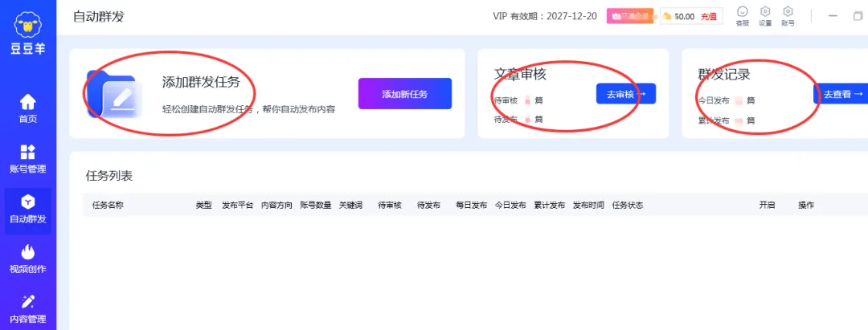Click the pink 开通会员 button
The width and height of the screenshot is (868, 330).
630,16
